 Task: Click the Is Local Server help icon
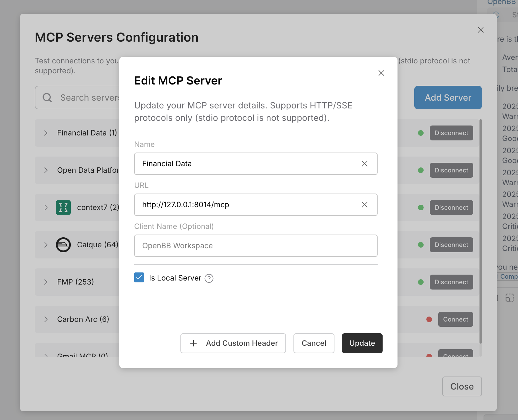[209, 278]
